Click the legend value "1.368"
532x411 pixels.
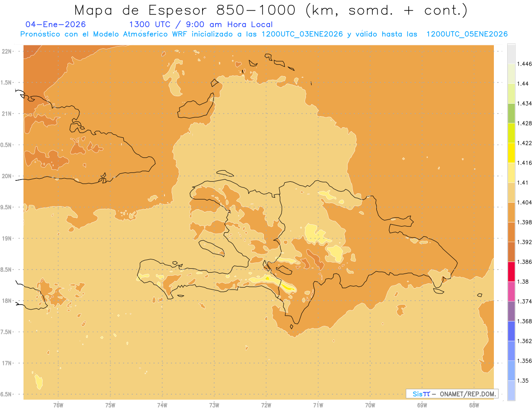click(x=524, y=321)
